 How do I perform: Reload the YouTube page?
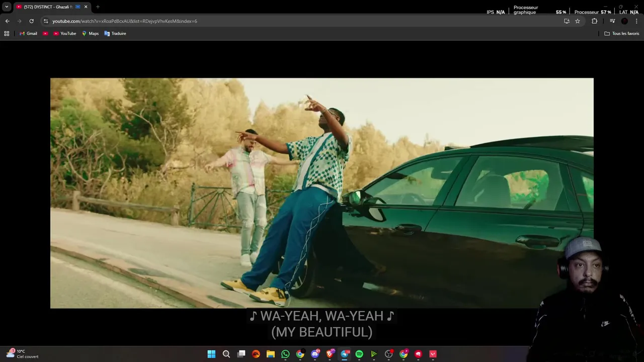point(31,21)
